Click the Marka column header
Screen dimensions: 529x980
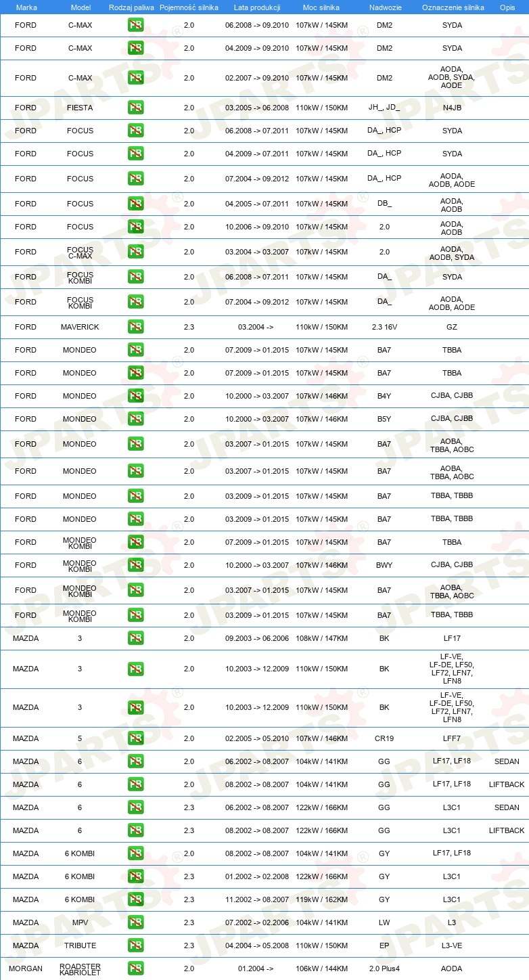pyautogui.click(x=26, y=7)
